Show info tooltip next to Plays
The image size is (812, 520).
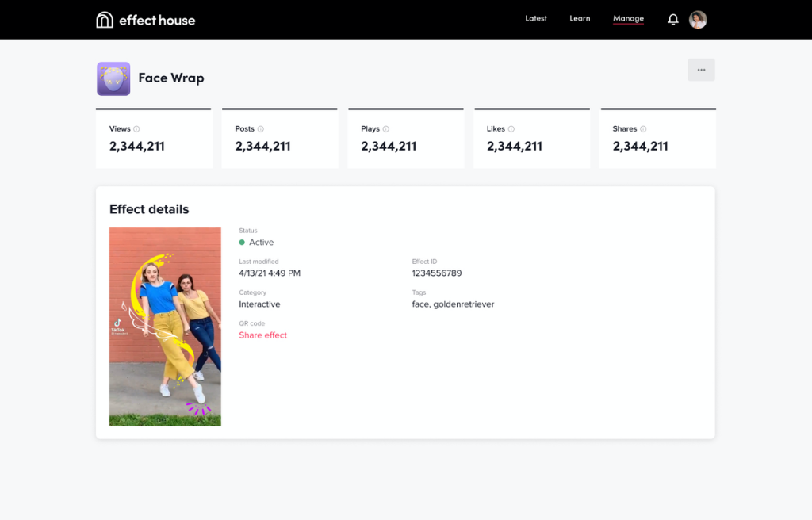(x=386, y=129)
